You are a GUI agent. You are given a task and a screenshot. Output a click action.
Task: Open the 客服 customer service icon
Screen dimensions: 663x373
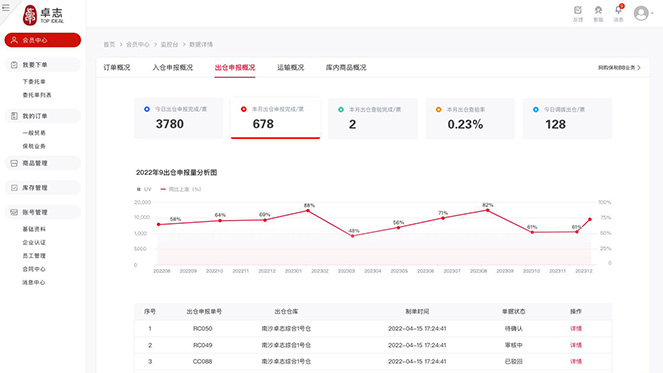tap(598, 14)
